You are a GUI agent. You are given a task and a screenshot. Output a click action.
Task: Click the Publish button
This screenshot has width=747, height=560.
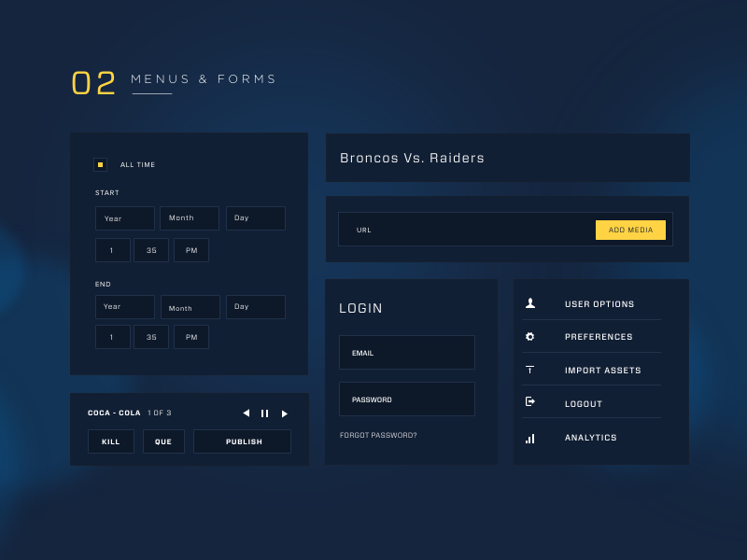point(242,441)
